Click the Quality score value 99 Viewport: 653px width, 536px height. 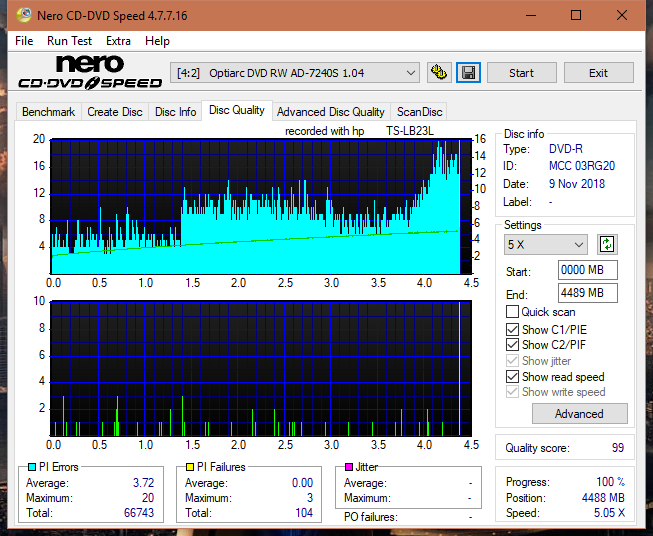[618, 448]
